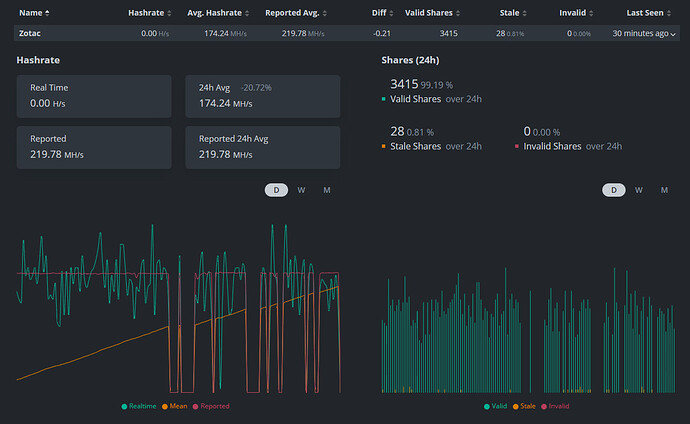
Task: Switch Hashrate chart to M range
Action: click(327, 190)
